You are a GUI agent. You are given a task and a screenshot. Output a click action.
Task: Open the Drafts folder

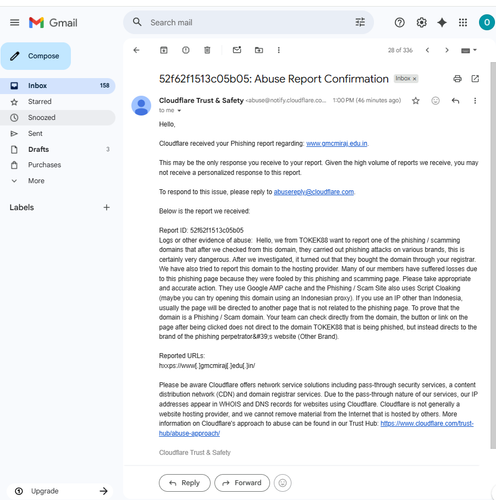58,149
